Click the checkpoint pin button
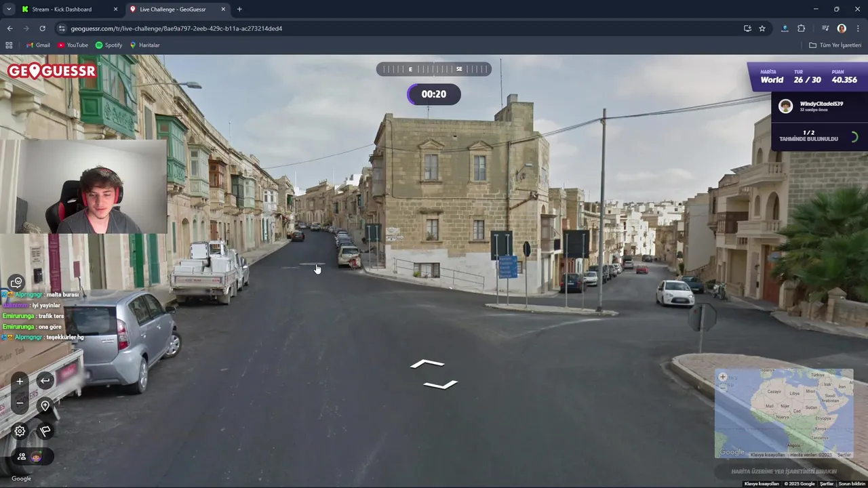Image resolution: width=868 pixels, height=488 pixels. pyautogui.click(x=45, y=406)
